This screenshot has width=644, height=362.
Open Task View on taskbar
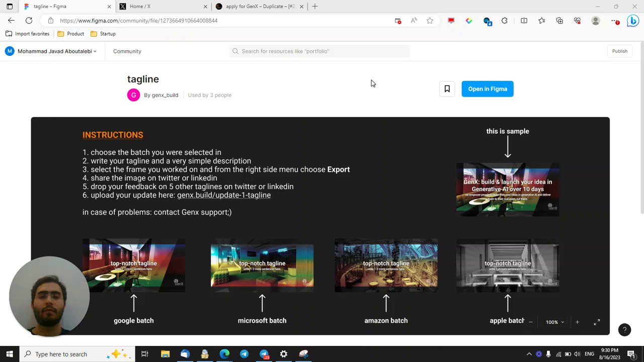click(144, 354)
